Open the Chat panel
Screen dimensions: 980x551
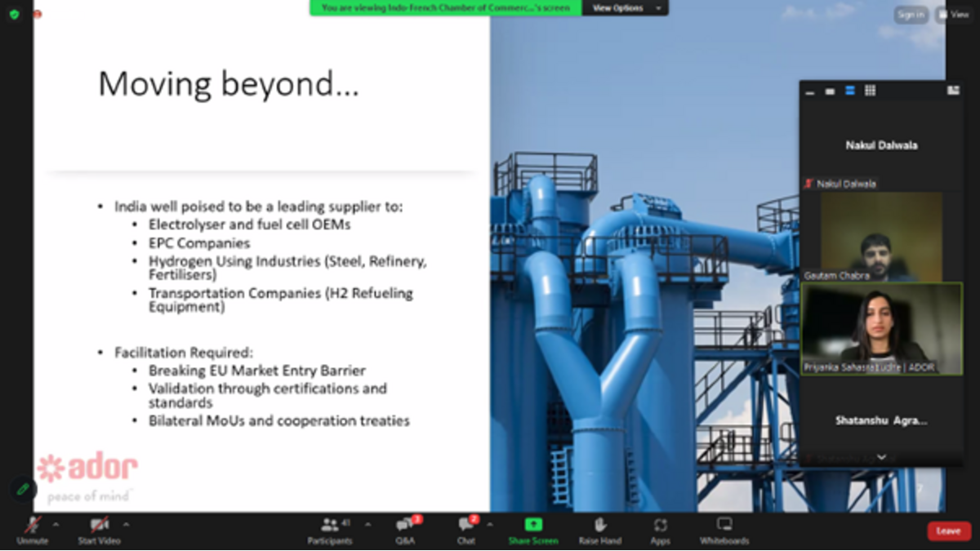(465, 526)
